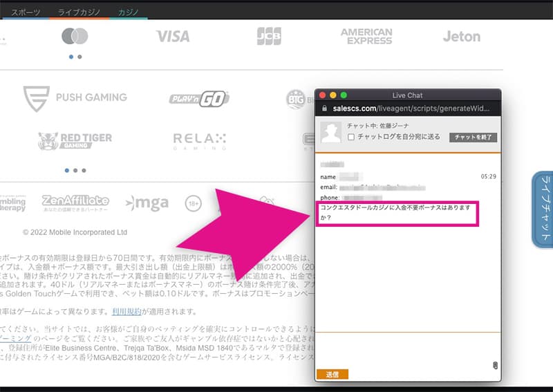Click the orange 送信 button

tap(332, 374)
